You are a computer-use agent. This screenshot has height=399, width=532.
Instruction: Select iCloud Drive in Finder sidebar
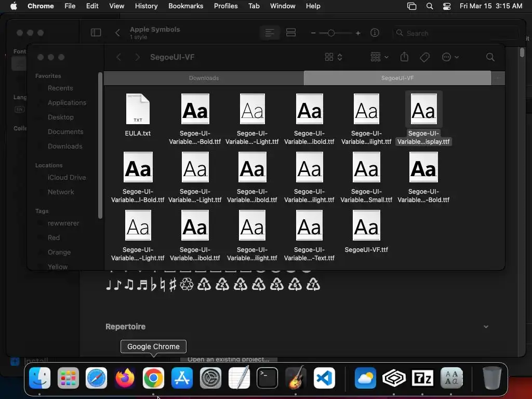coord(66,178)
